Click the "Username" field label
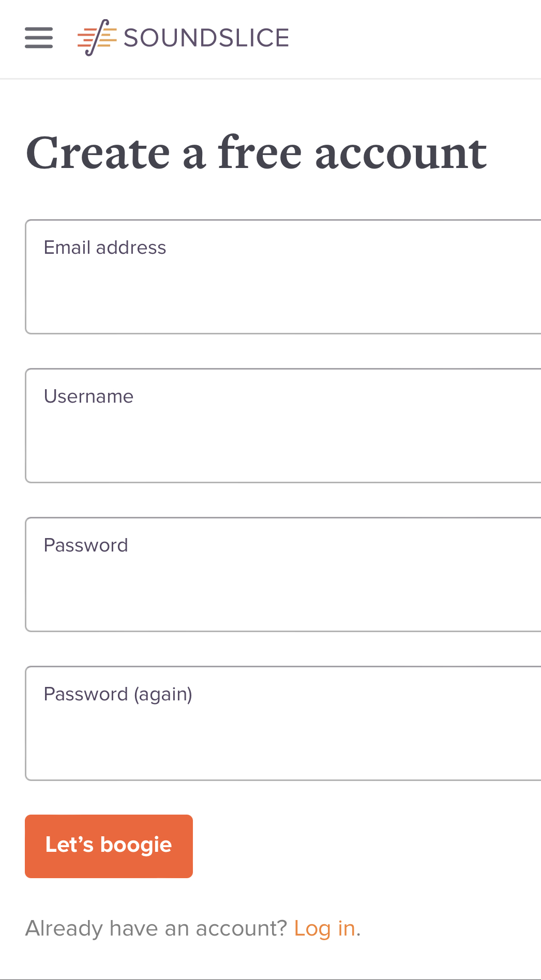The image size is (541, 980). (x=89, y=396)
